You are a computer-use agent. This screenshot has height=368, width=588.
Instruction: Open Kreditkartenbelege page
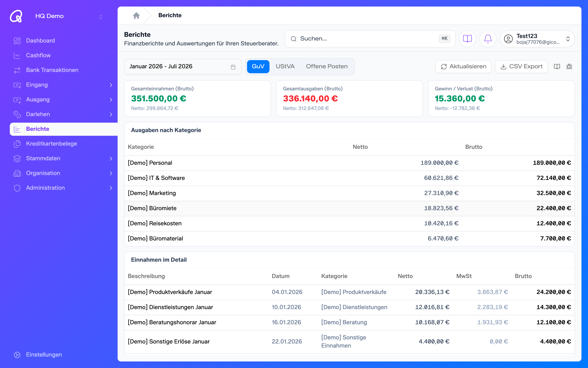[51, 144]
